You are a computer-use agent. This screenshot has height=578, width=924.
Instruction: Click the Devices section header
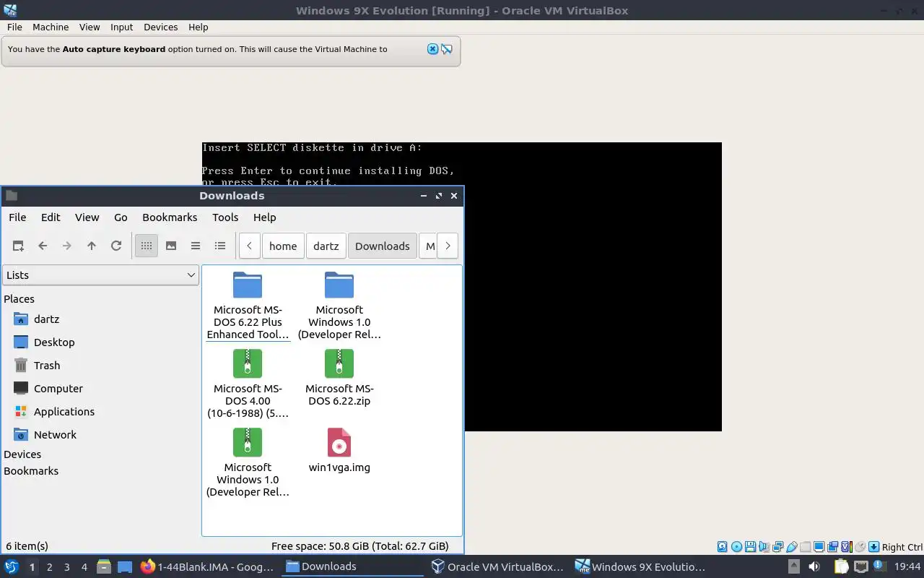point(22,454)
